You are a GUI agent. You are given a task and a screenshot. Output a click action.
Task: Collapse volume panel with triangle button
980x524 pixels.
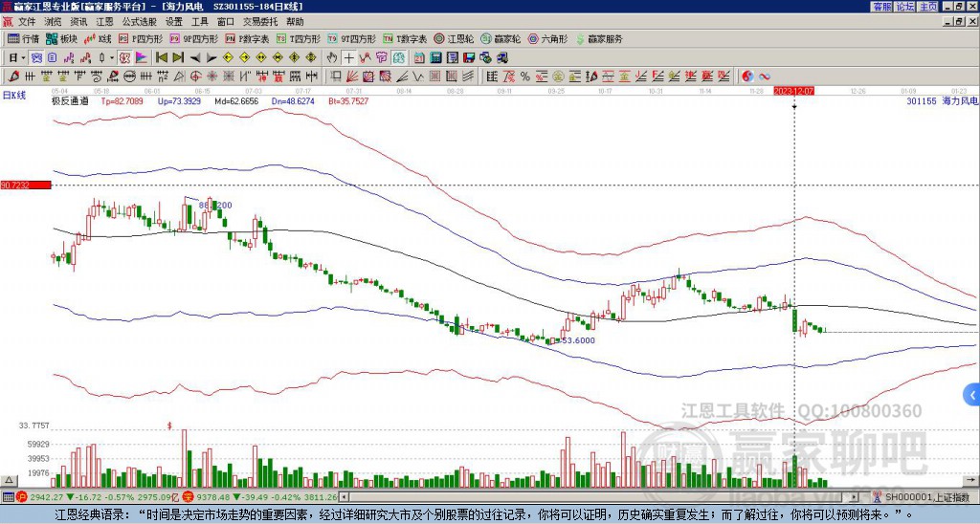tap(9, 480)
